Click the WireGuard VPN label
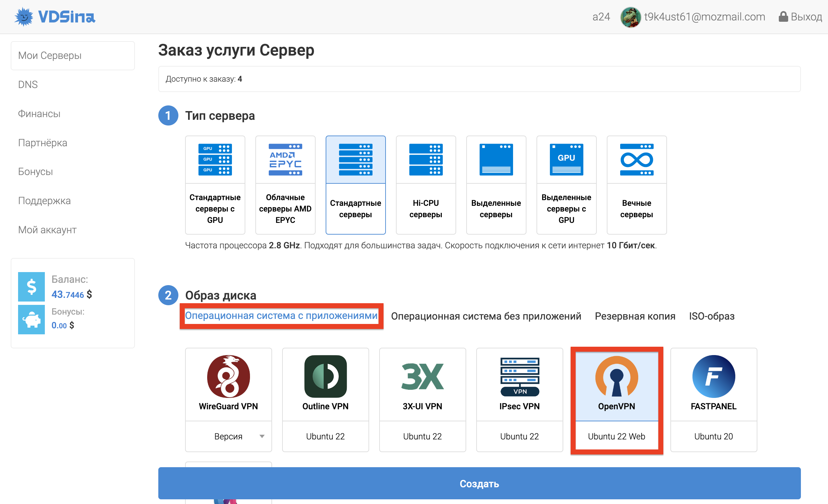This screenshot has width=828, height=504. point(229,406)
